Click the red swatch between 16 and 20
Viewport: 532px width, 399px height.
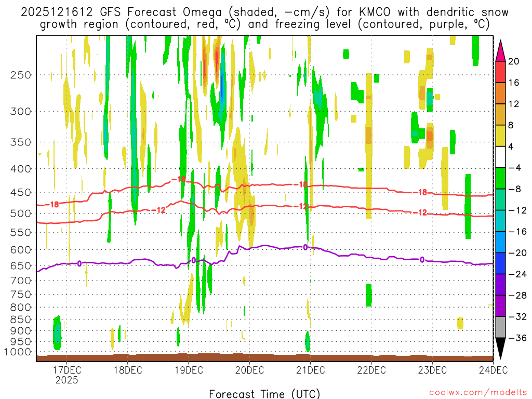(x=500, y=72)
